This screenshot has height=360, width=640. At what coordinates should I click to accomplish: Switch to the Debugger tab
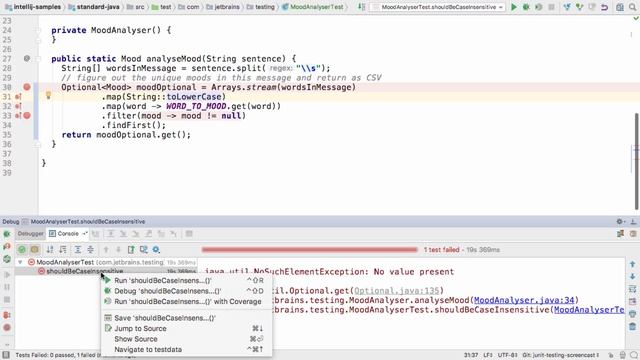coord(31,234)
